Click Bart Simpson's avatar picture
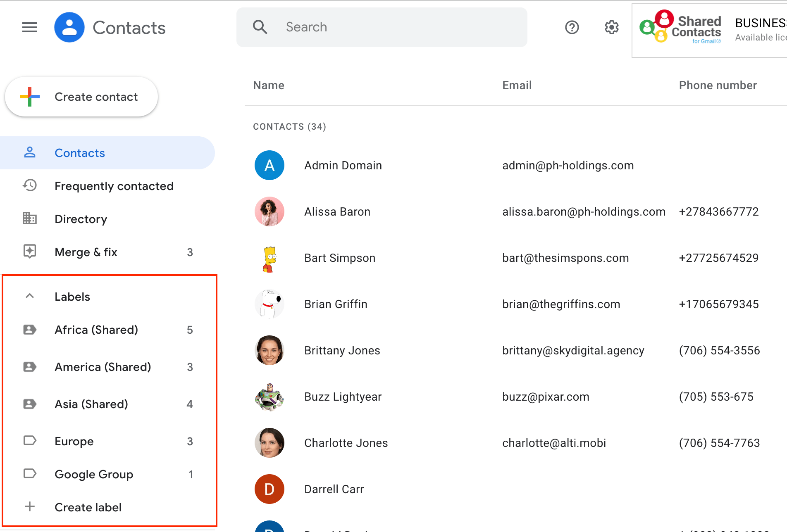787x532 pixels. pos(269,259)
